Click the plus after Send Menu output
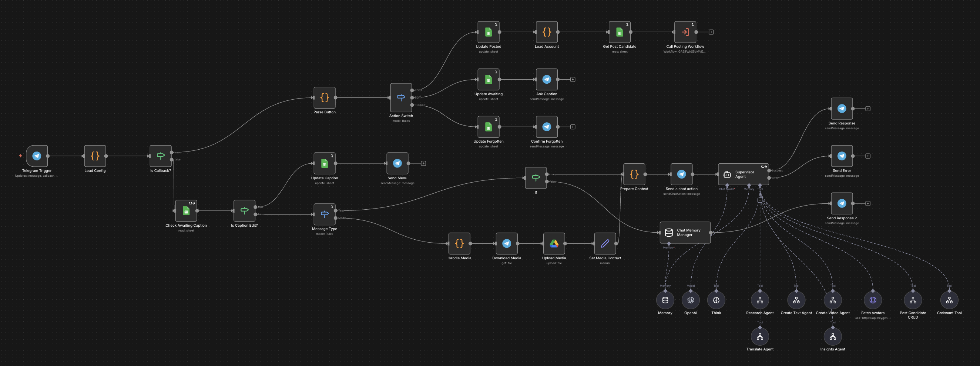The height and width of the screenshot is (366, 980). point(423,163)
